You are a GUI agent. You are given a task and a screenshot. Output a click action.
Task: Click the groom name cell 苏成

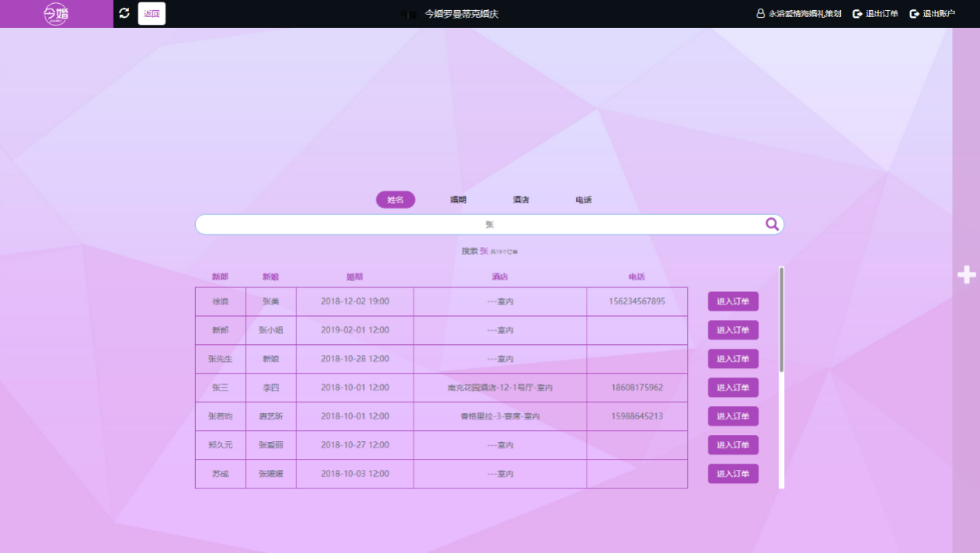221,474
